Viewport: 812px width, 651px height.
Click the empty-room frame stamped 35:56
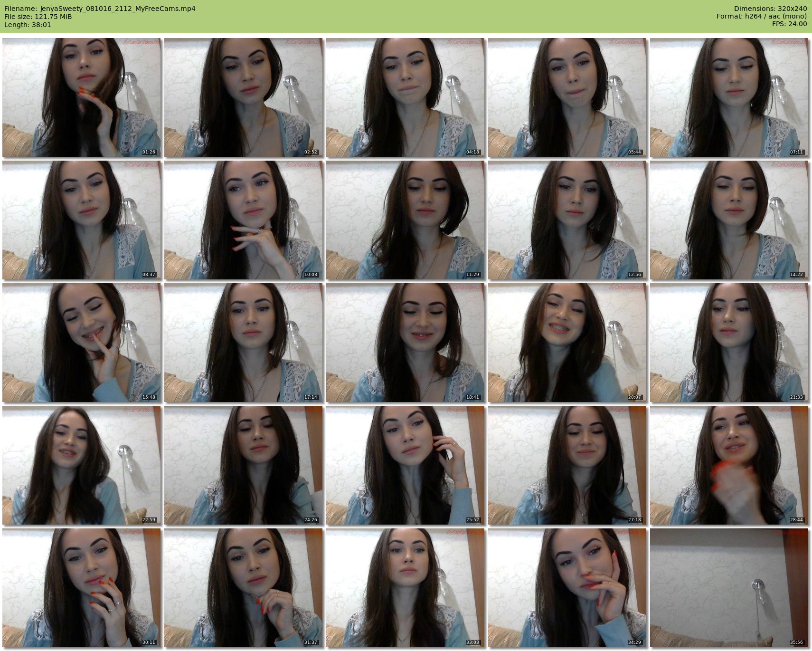point(729,588)
